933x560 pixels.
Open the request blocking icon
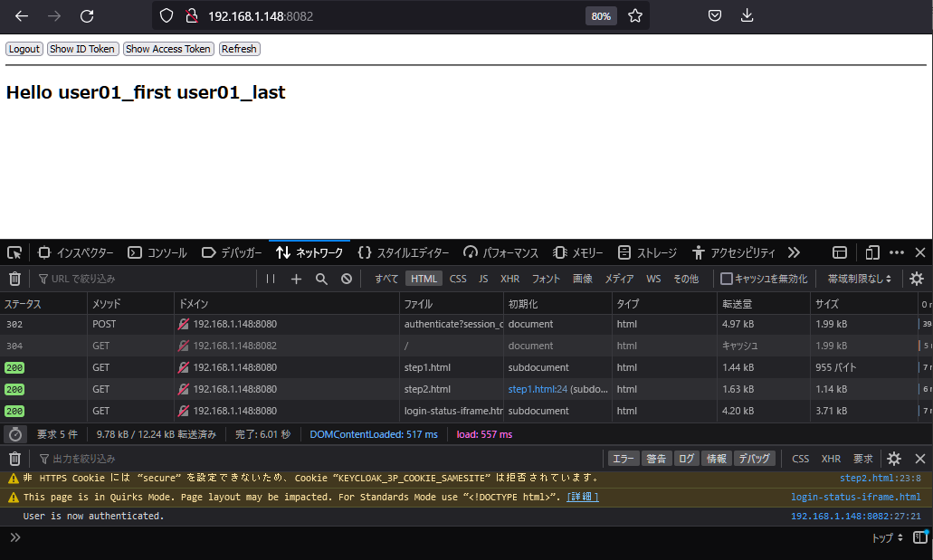(347, 279)
